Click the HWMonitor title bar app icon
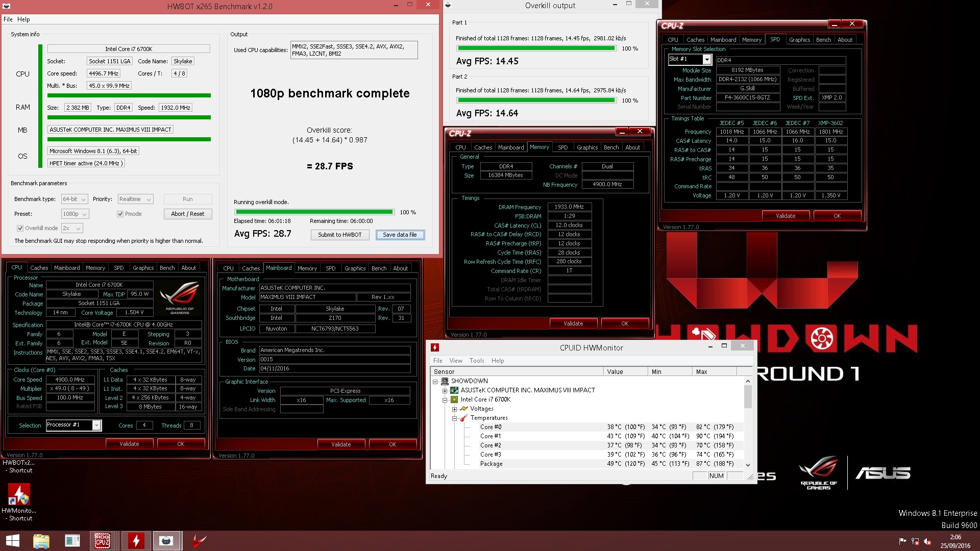Image resolution: width=980 pixels, height=551 pixels. (x=435, y=347)
